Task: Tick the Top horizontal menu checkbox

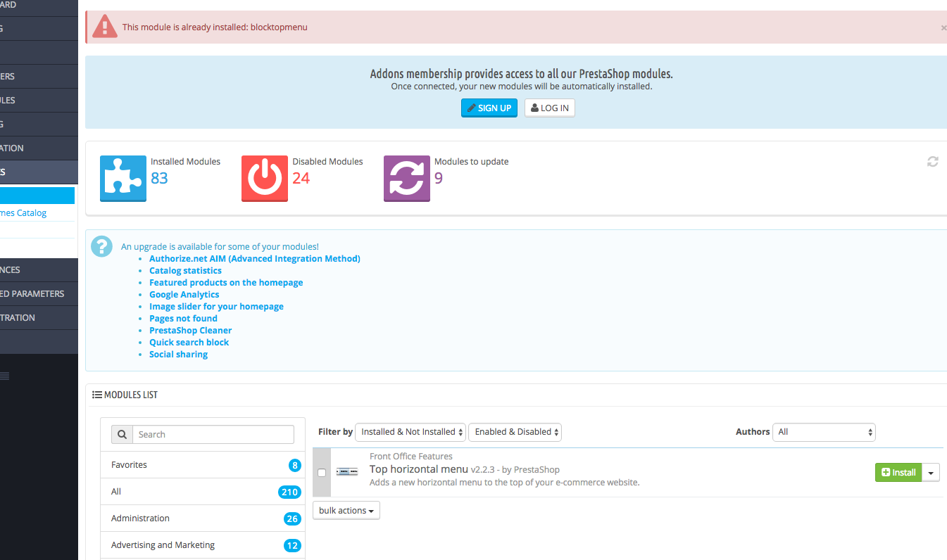Action: click(322, 473)
